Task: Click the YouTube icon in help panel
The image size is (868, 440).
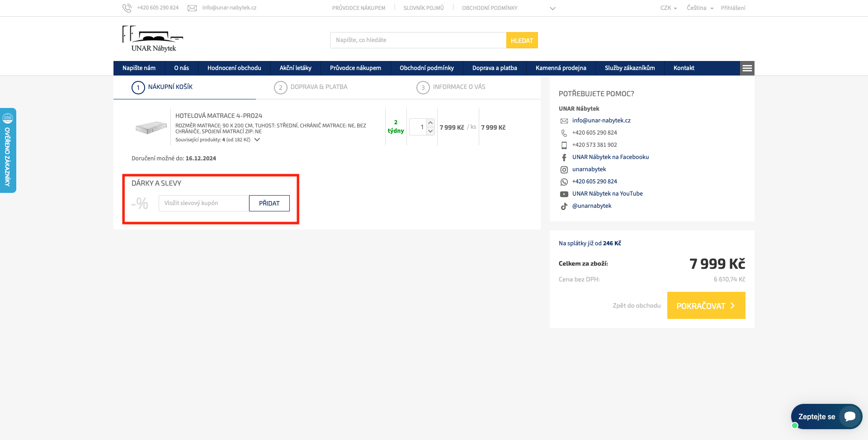Action: 564,194
